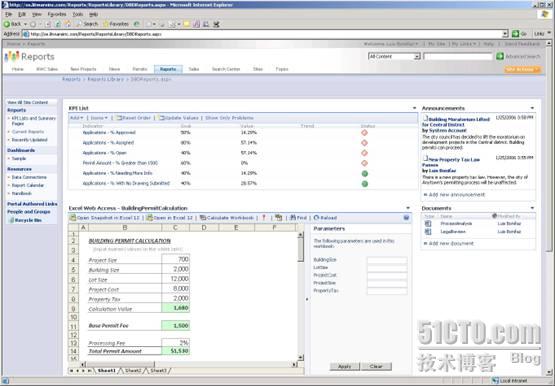This screenshot has width=555, height=386.
Task: Click Report Calendar in left navigation
Action: tap(28, 185)
